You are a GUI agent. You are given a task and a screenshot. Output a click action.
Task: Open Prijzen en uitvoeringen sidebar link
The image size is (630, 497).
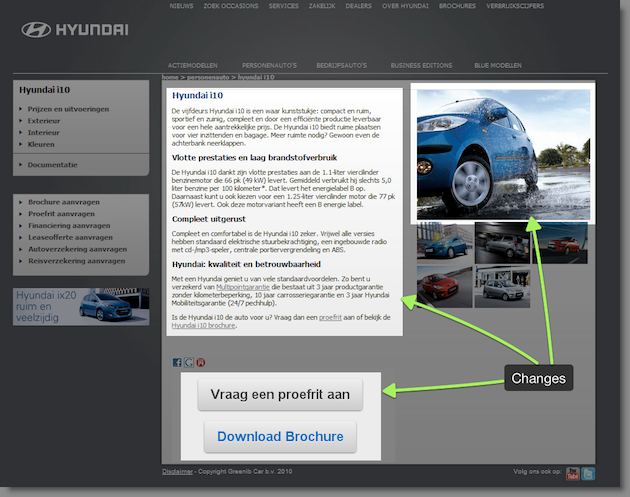click(x=68, y=109)
